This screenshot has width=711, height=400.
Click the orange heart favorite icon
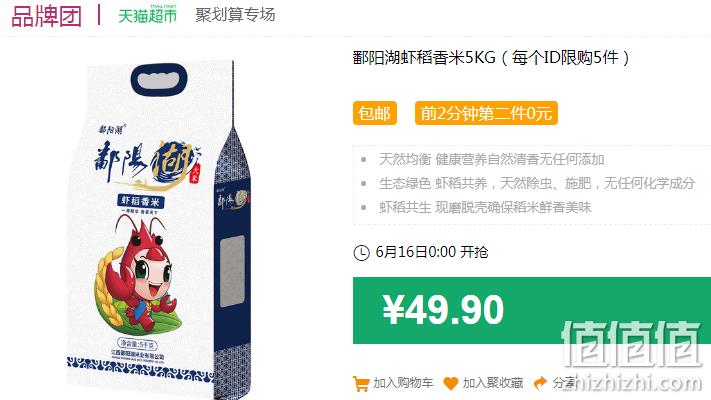450,384
